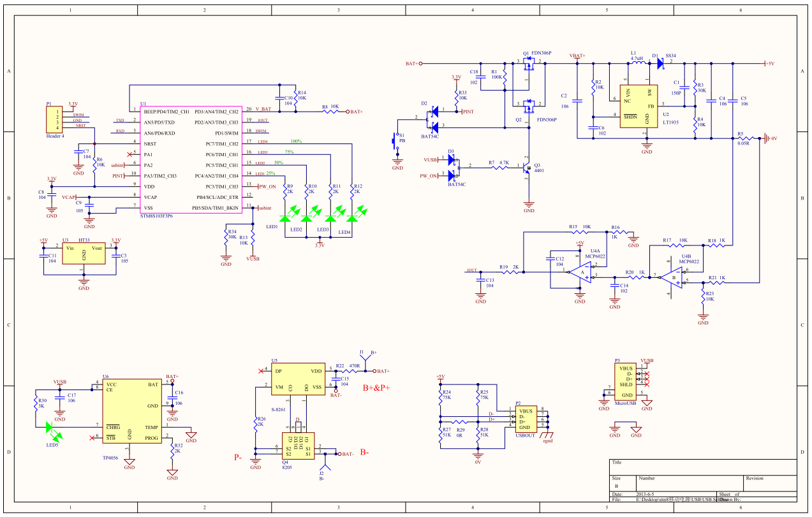Click the LT1935 boost converter U2 symbol
This screenshot has height=517, width=812.
(x=640, y=106)
